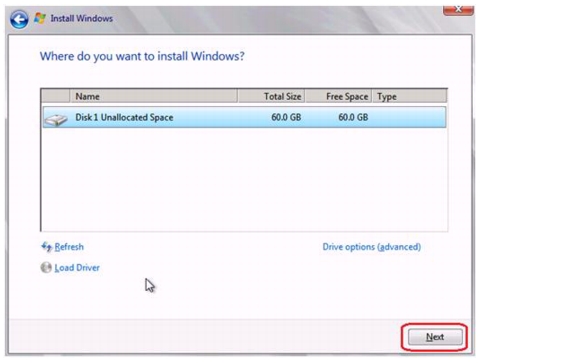Click the 60.0 GB Total Size value

click(x=286, y=117)
